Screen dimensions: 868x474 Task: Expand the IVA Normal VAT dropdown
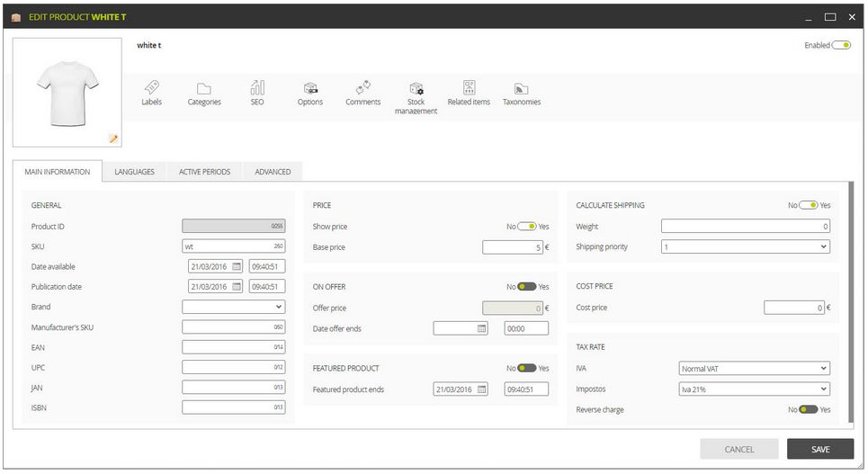755,368
